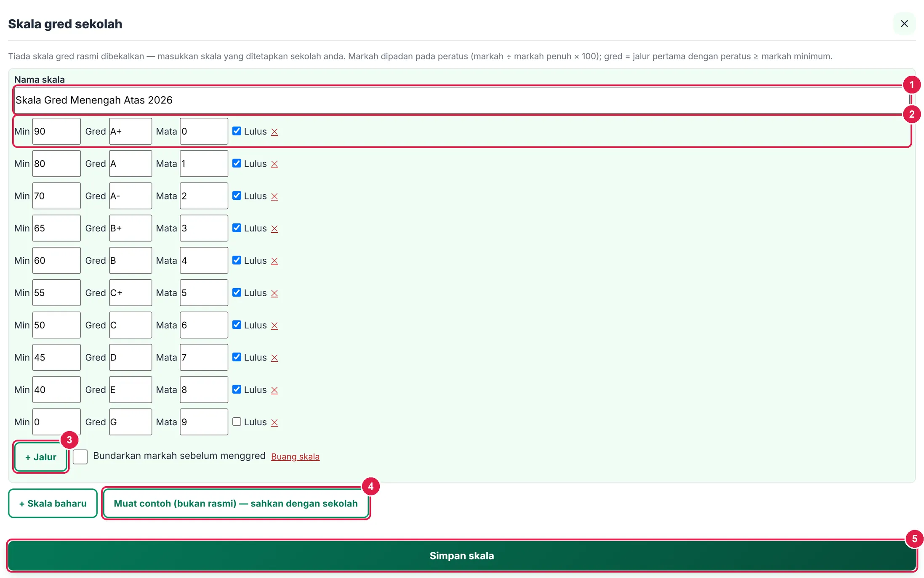924x578 pixels.
Task: Toggle Lulus checkbox for grade A
Action: (237, 163)
